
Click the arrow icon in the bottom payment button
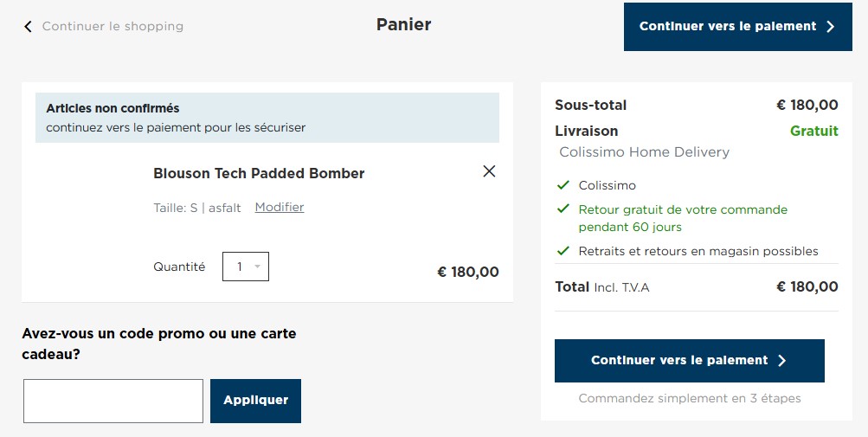pyautogui.click(x=782, y=361)
